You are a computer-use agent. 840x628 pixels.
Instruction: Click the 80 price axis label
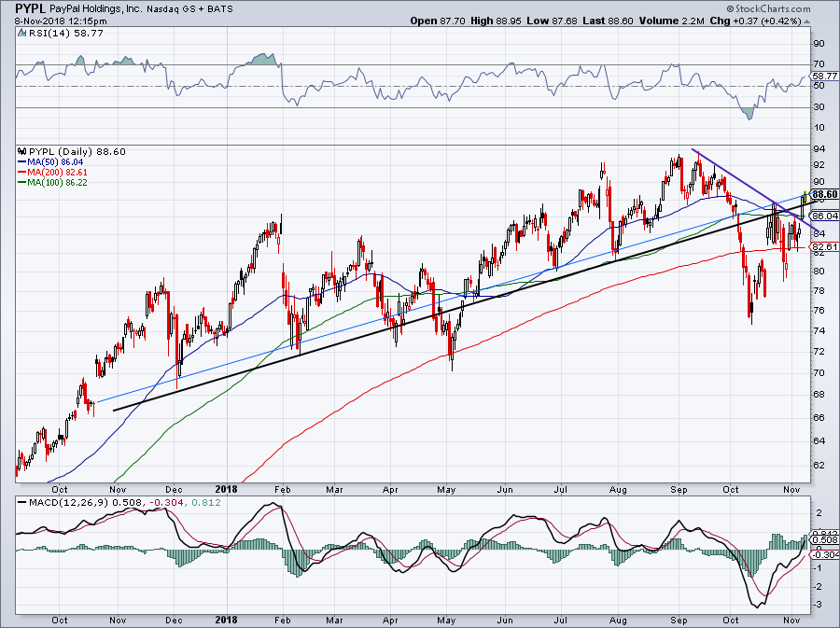[819, 271]
